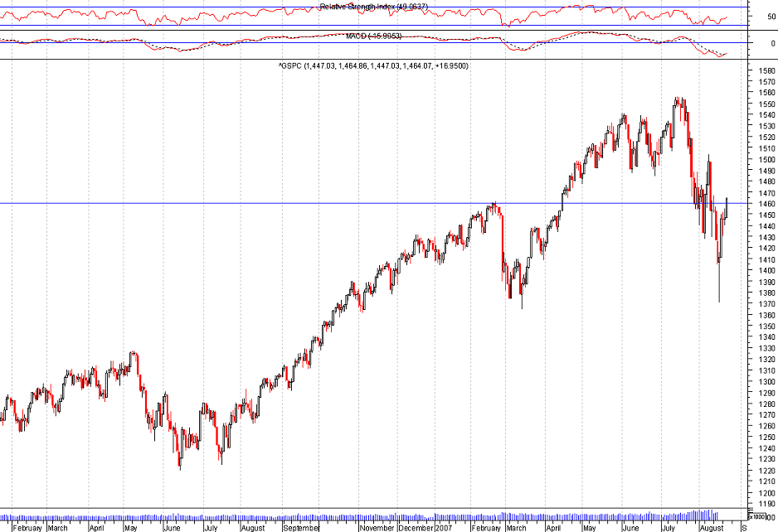
Task: Click the 1310 price axis label
Action: pyautogui.click(x=767, y=370)
